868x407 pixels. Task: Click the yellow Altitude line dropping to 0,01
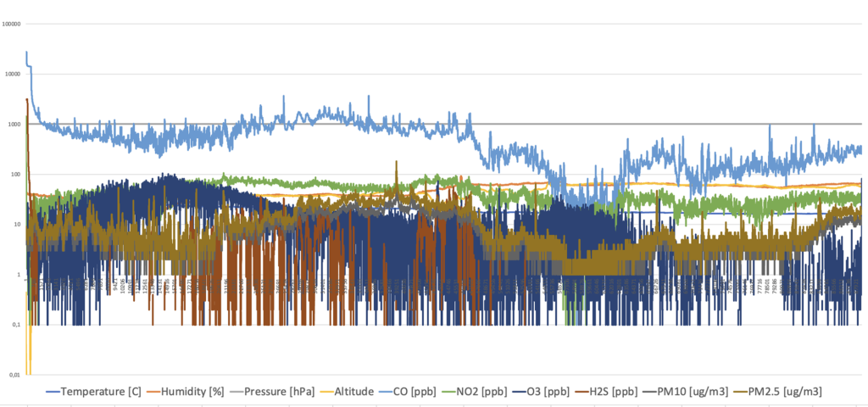30,356
